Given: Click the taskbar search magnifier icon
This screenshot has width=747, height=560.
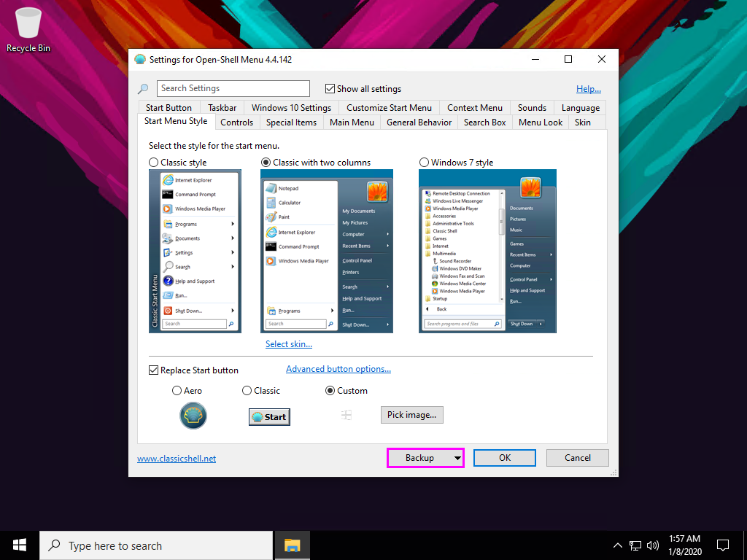Looking at the screenshot, I should click(x=55, y=545).
